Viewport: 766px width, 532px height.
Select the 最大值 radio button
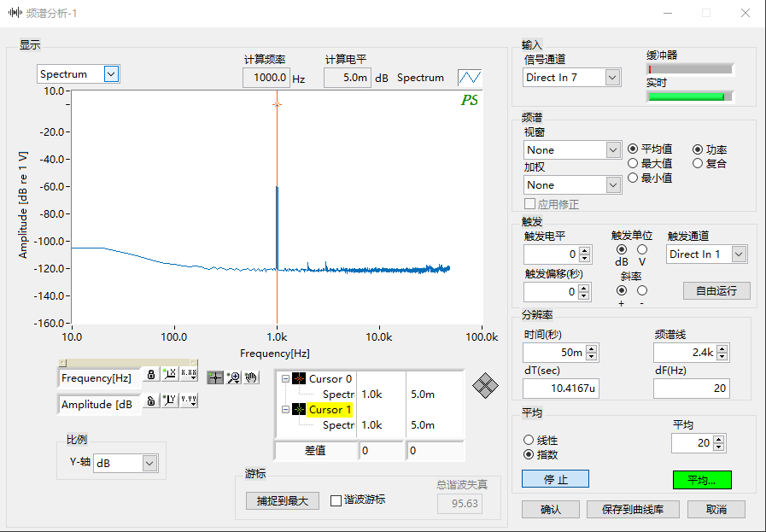[633, 163]
